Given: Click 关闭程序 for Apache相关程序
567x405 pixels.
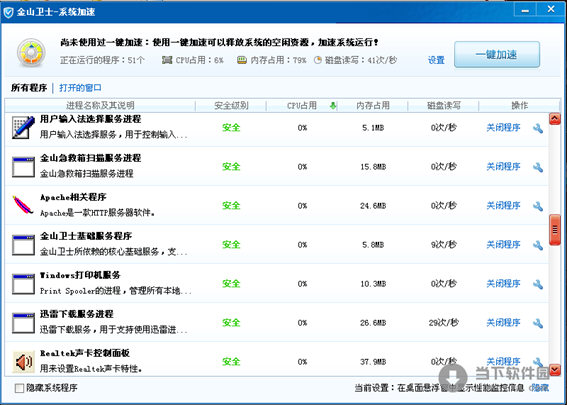Looking at the screenshot, I should (x=503, y=206).
